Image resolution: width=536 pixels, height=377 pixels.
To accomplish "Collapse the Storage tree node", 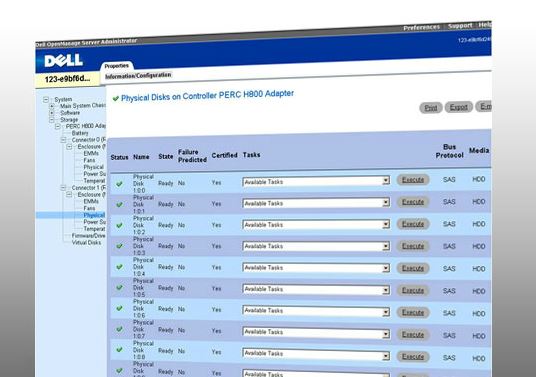I will [x=52, y=120].
